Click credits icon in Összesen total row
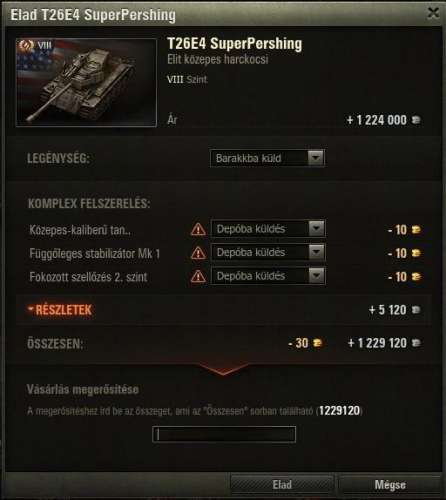 tap(416, 343)
